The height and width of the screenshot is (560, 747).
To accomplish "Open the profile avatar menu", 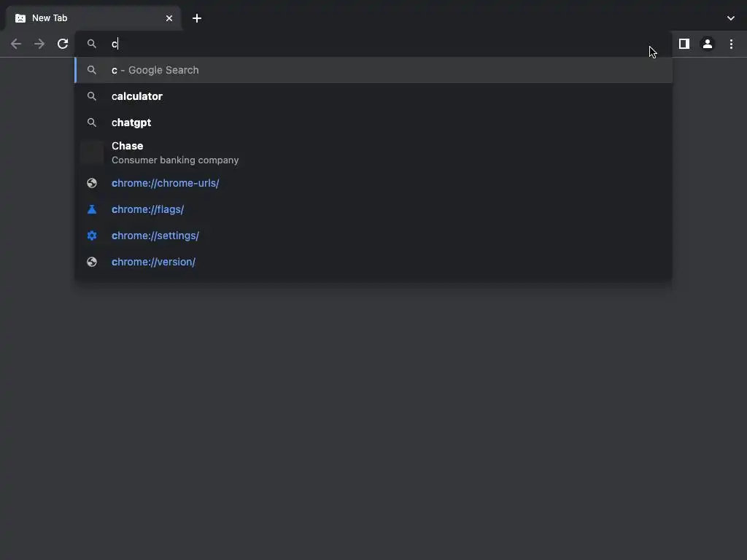I will pos(708,44).
